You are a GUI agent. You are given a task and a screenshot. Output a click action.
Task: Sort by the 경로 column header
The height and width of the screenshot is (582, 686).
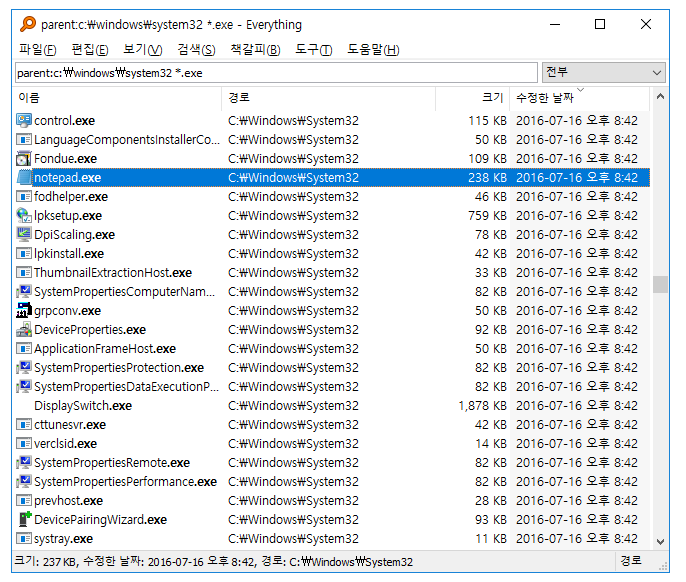[329, 98]
